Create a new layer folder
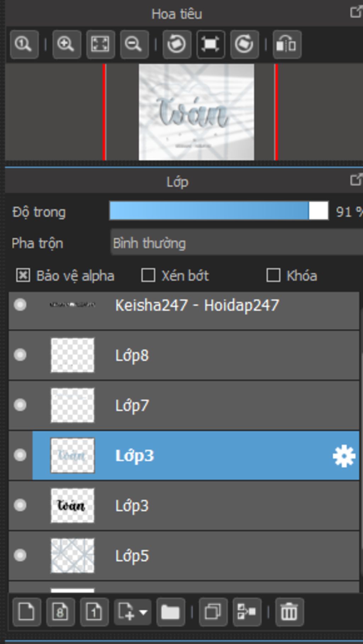This screenshot has width=363, height=644. coord(171,612)
